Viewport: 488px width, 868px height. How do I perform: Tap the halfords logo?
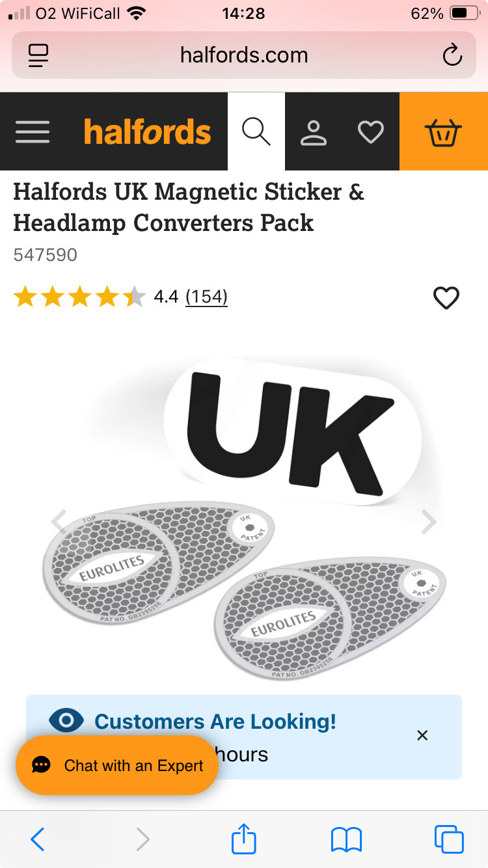[148, 132]
